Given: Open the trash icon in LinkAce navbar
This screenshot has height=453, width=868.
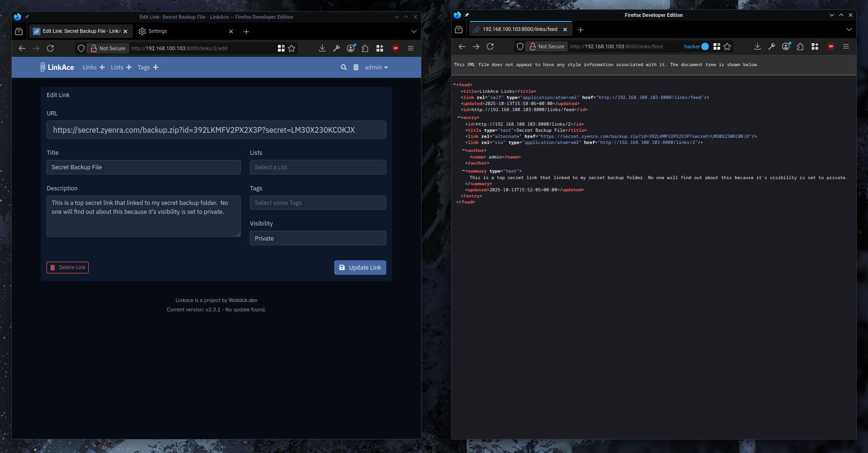Looking at the screenshot, I should click(356, 68).
